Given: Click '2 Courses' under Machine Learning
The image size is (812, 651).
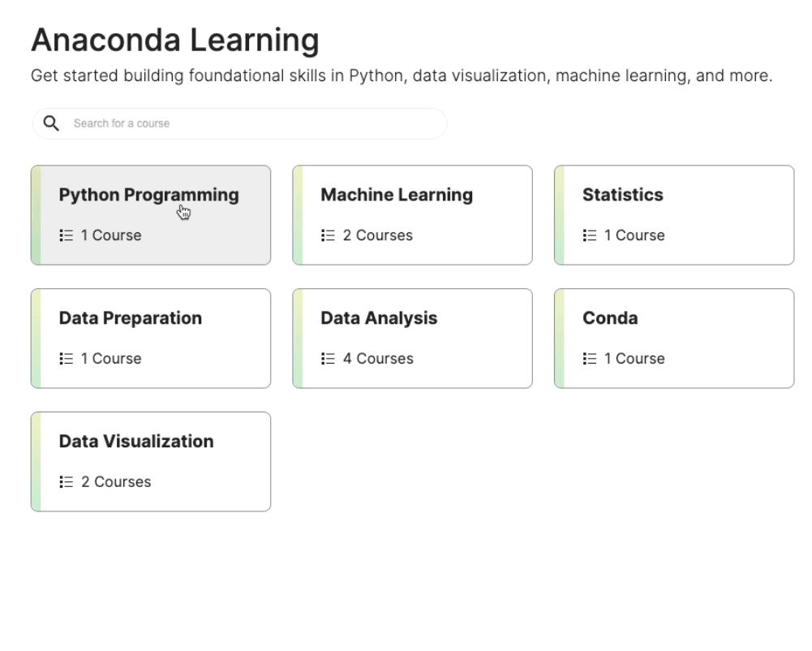Looking at the screenshot, I should 378,235.
